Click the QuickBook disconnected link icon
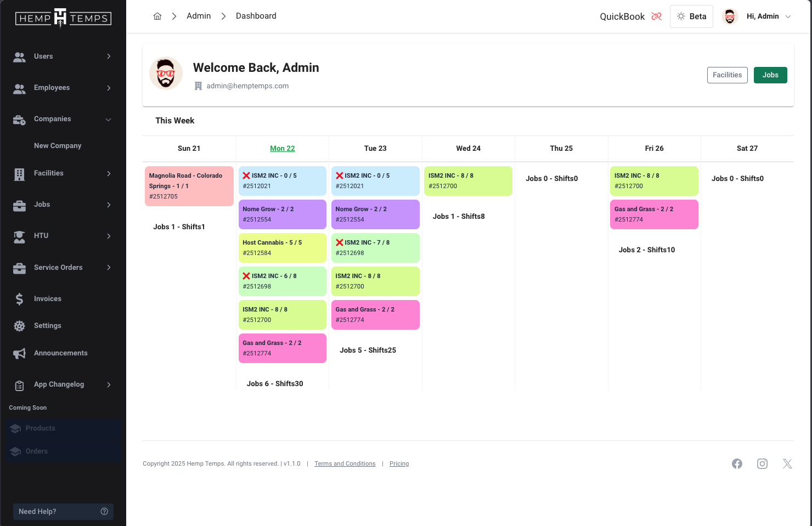 pyautogui.click(x=656, y=16)
